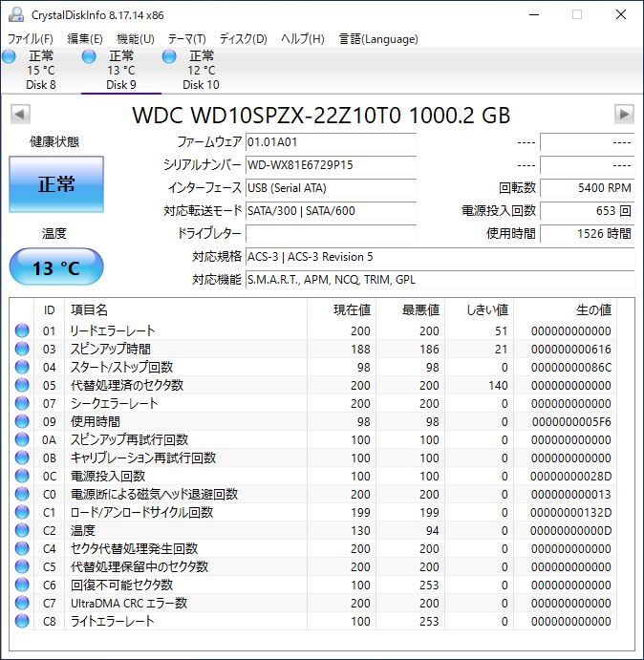Click the CrystalDiskInfo app icon in the title bar
This screenshot has height=660, width=644.
16,14
